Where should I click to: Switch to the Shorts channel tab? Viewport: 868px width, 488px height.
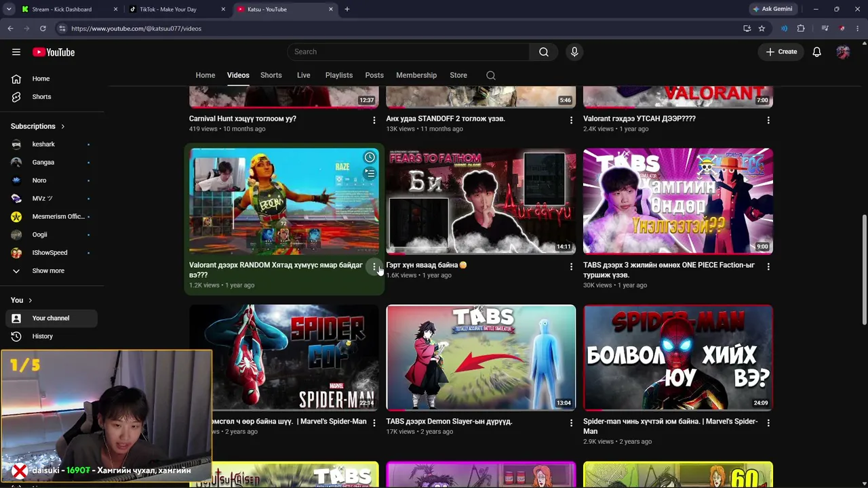[271, 75]
